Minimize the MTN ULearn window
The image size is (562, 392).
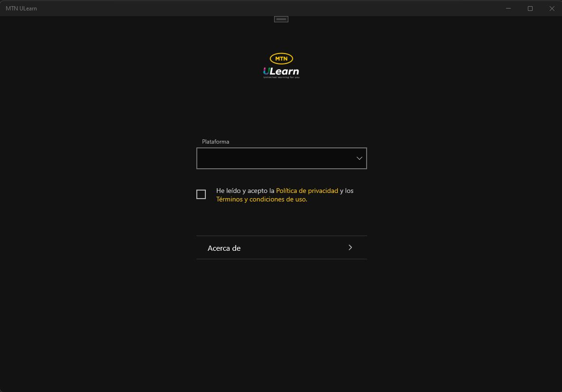[508, 8]
